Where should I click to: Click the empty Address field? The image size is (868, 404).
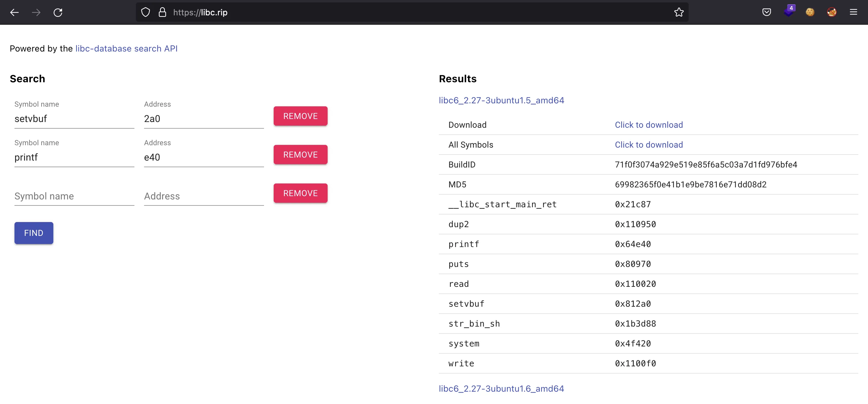204,196
